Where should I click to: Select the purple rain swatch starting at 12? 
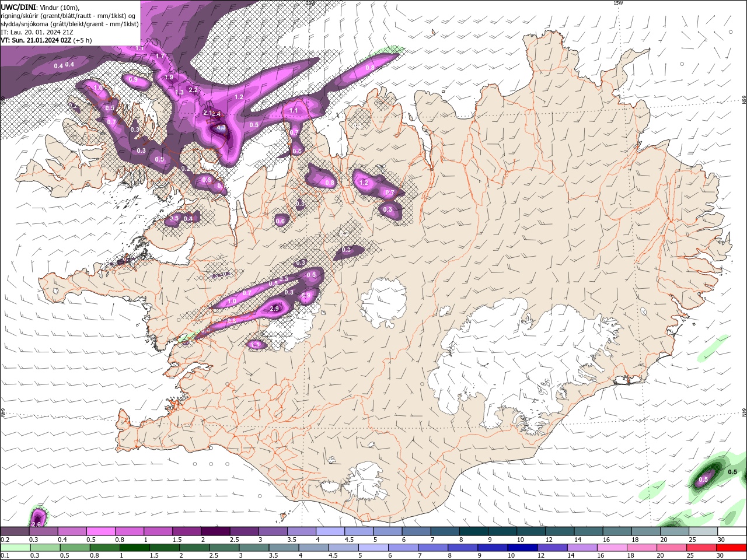pos(553,547)
